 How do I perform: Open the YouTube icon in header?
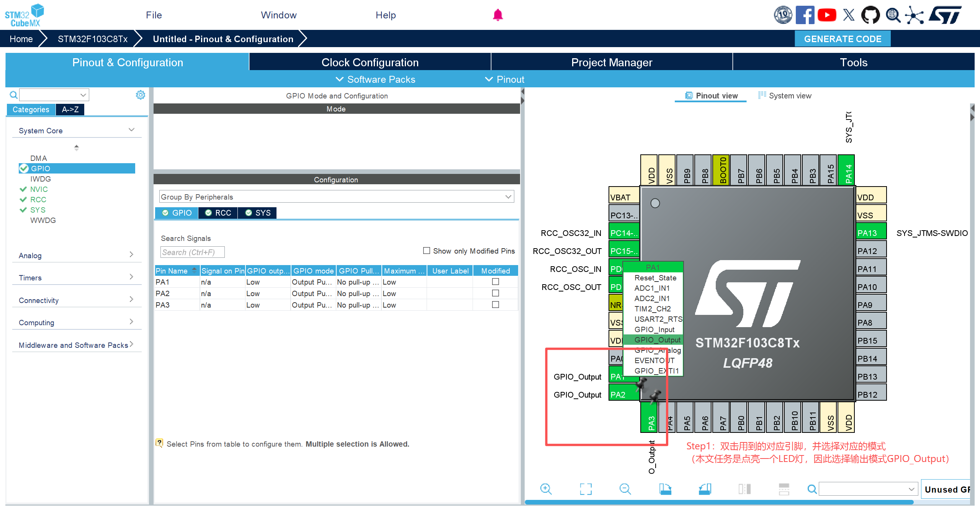coord(827,15)
